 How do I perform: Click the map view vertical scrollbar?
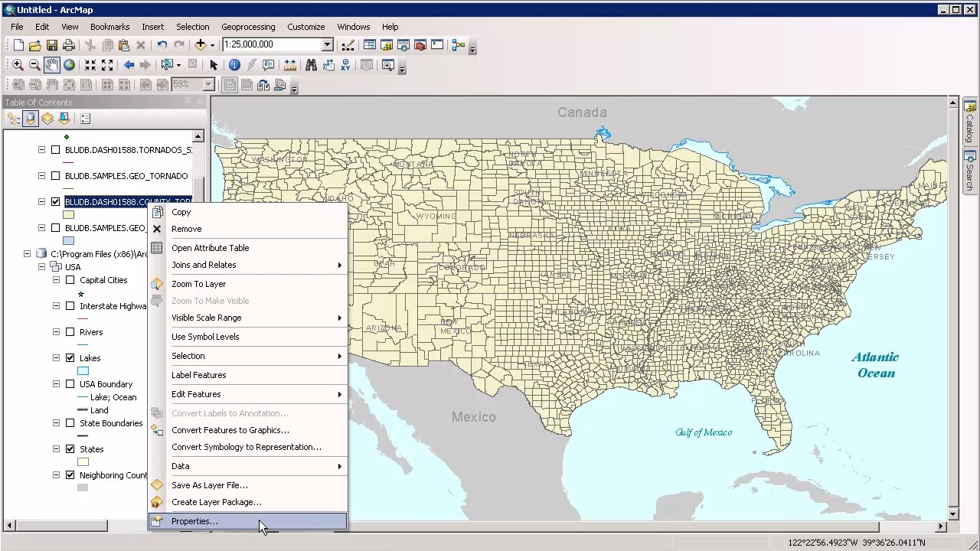[953, 308]
